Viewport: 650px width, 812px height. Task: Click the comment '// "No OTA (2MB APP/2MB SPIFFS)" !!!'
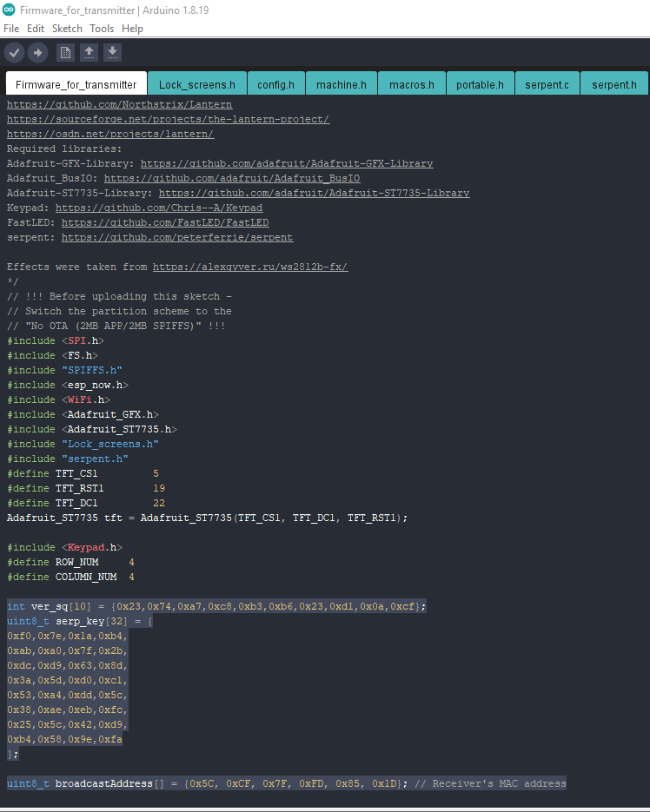click(116, 326)
